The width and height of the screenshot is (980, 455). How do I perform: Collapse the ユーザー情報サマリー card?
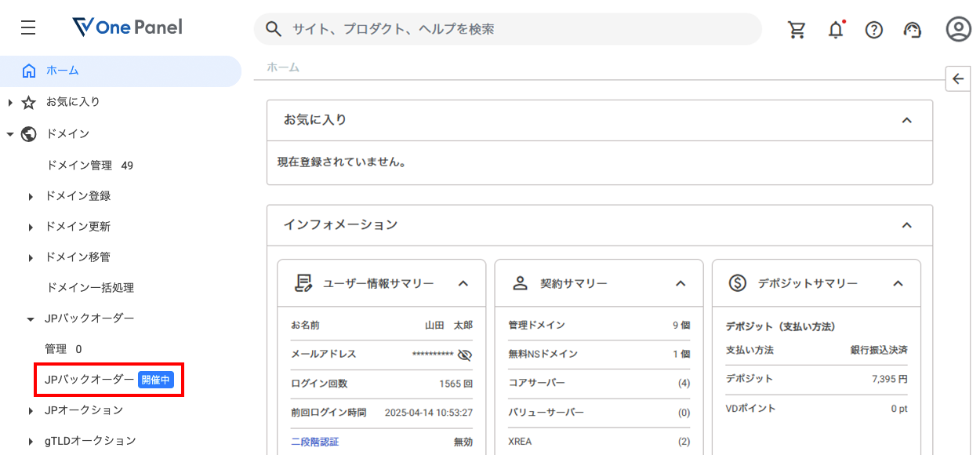(x=463, y=283)
